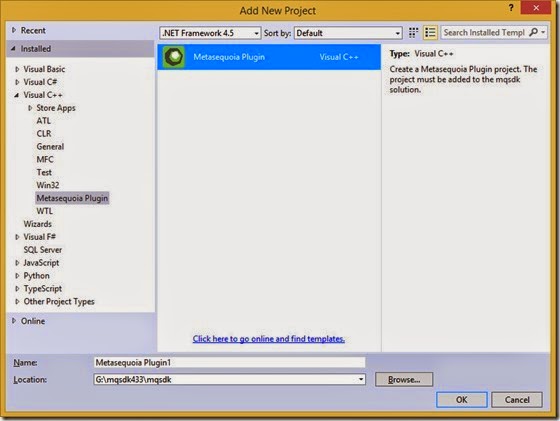
Task: Close the Add New Project dialog
Action: (x=536, y=8)
